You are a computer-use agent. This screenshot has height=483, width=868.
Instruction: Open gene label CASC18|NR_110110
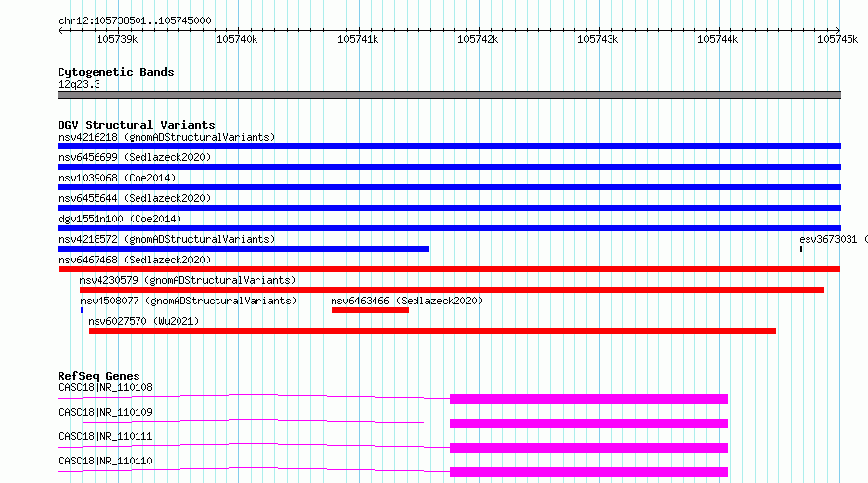click(x=105, y=461)
